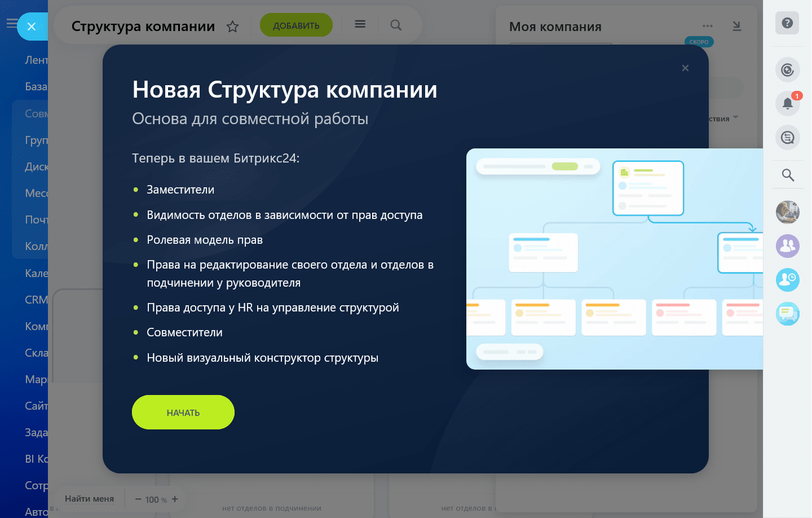Invite users with the purple people icon

pyautogui.click(x=787, y=246)
